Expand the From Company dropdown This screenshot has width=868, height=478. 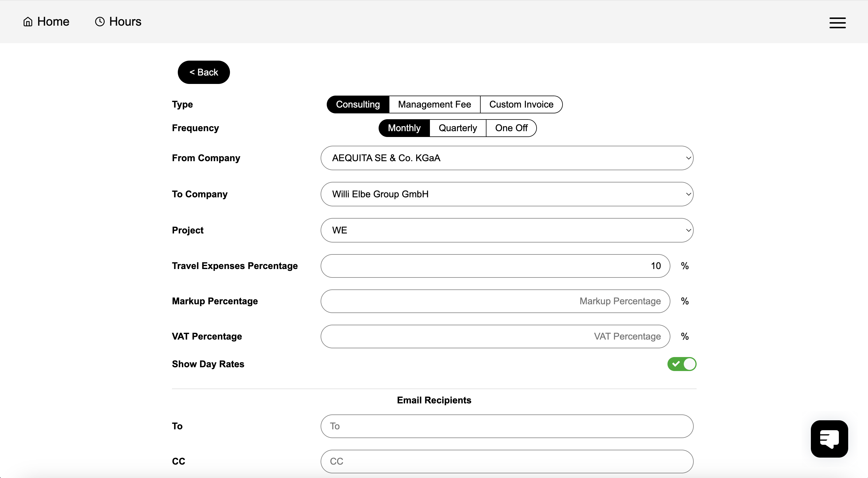tap(507, 158)
